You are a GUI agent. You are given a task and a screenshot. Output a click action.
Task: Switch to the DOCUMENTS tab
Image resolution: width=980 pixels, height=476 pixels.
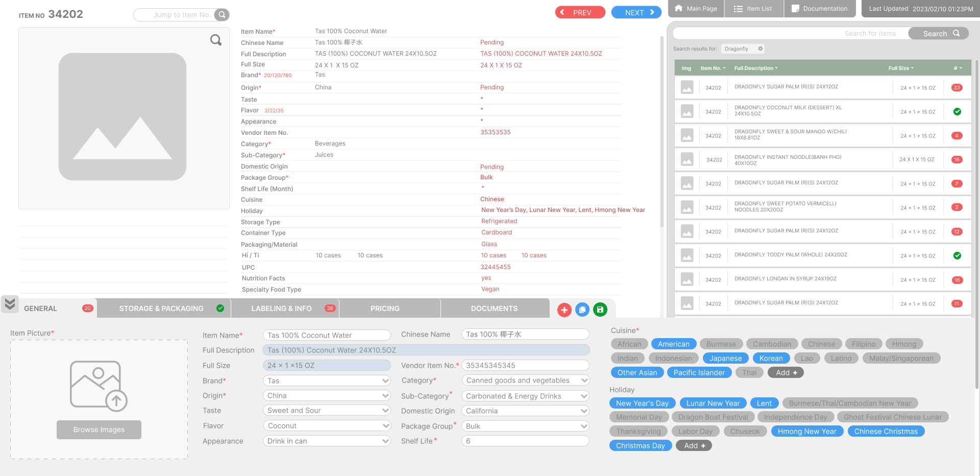[495, 308]
